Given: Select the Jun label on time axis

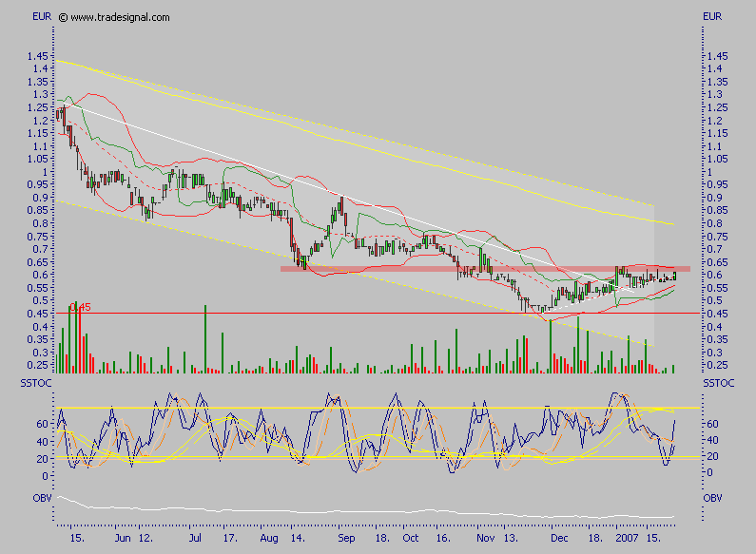Looking at the screenshot, I should tap(123, 537).
